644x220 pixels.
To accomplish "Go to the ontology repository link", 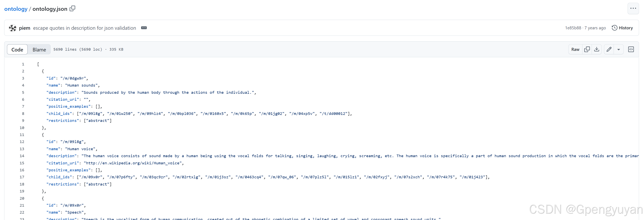I will coord(16,9).
